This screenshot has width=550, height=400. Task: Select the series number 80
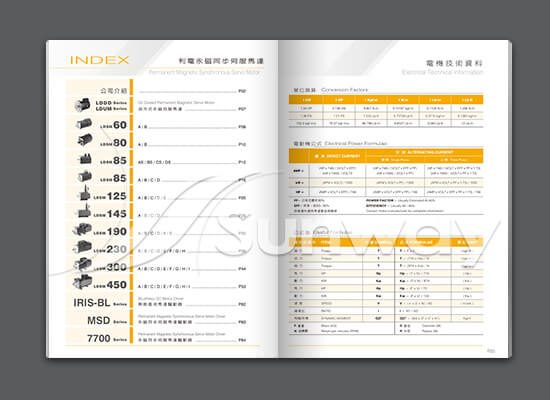click(120, 143)
